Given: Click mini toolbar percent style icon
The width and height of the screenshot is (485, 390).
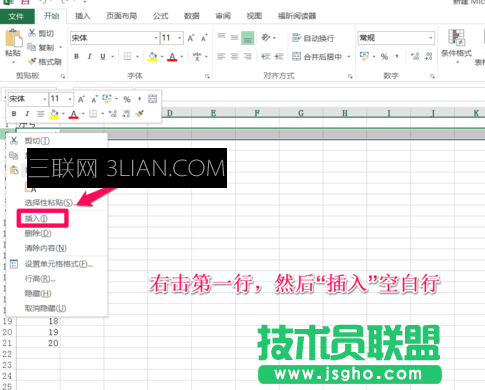Looking at the screenshot, I should [x=127, y=99].
